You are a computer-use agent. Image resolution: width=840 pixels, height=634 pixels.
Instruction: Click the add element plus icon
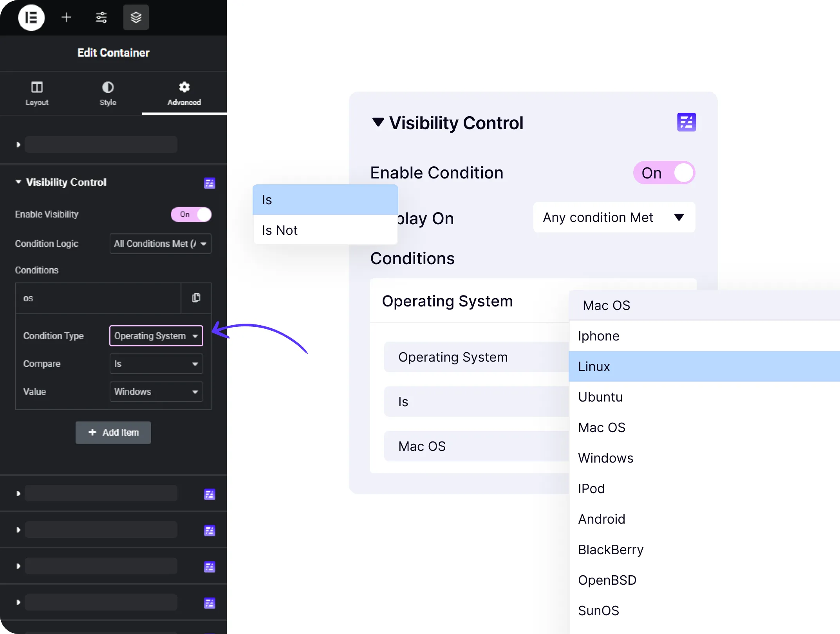[x=66, y=18]
